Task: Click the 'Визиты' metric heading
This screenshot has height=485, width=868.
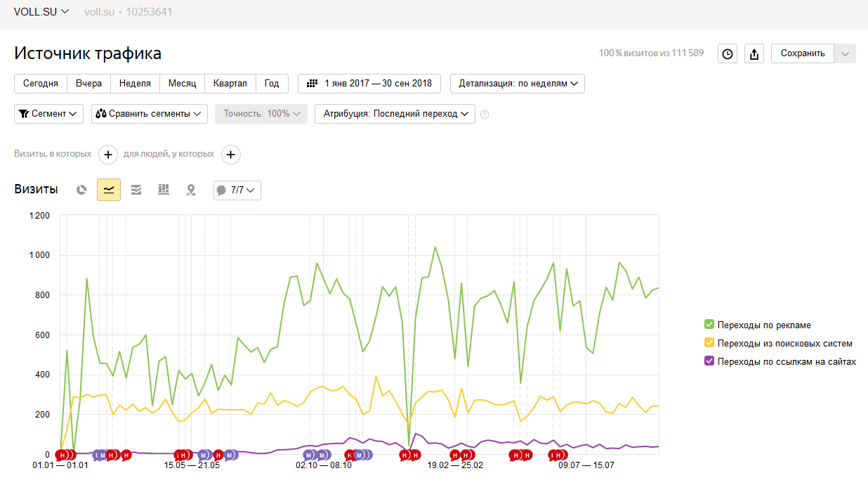Action: coord(37,190)
